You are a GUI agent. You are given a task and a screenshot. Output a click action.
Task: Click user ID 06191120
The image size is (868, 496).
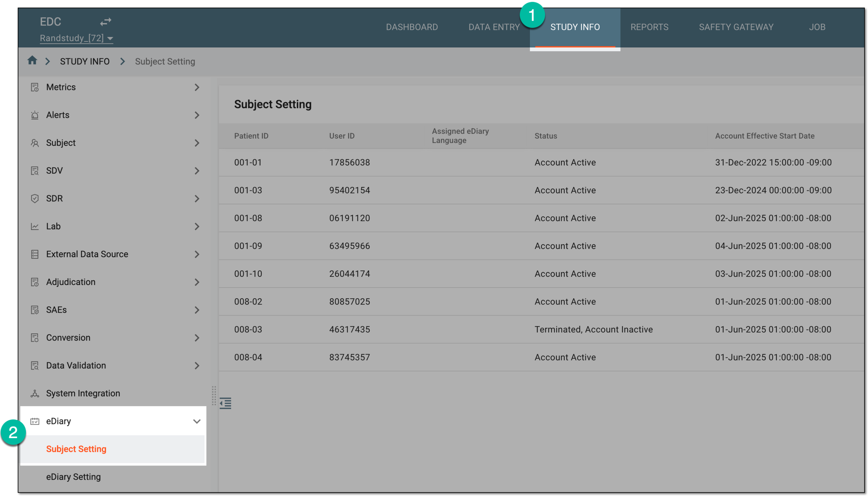click(349, 218)
